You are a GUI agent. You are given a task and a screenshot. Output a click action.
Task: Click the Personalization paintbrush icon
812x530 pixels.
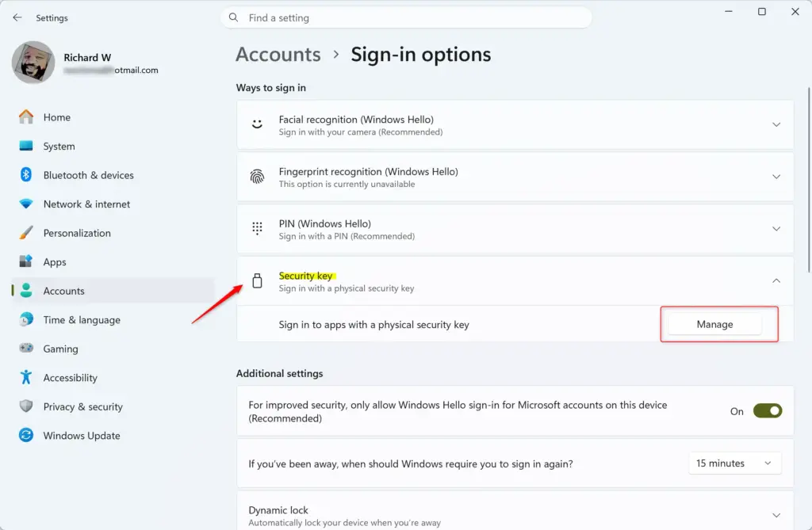click(26, 233)
